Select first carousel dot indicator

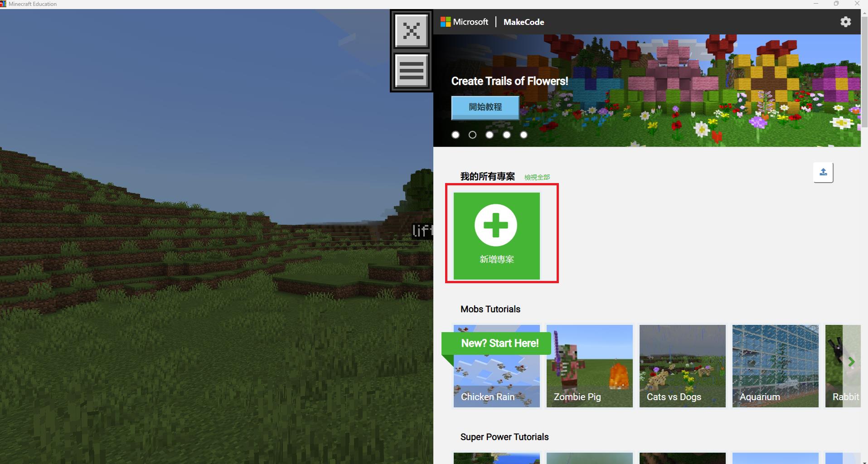(456, 135)
